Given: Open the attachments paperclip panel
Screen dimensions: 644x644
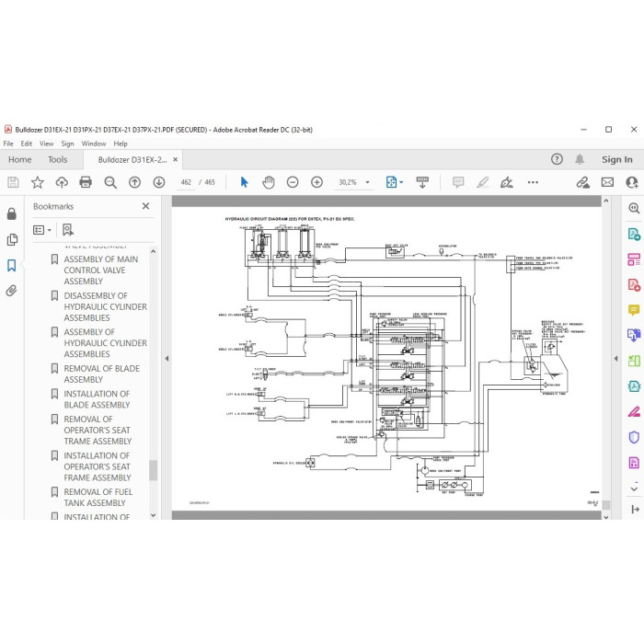Looking at the screenshot, I should pyautogui.click(x=11, y=292).
